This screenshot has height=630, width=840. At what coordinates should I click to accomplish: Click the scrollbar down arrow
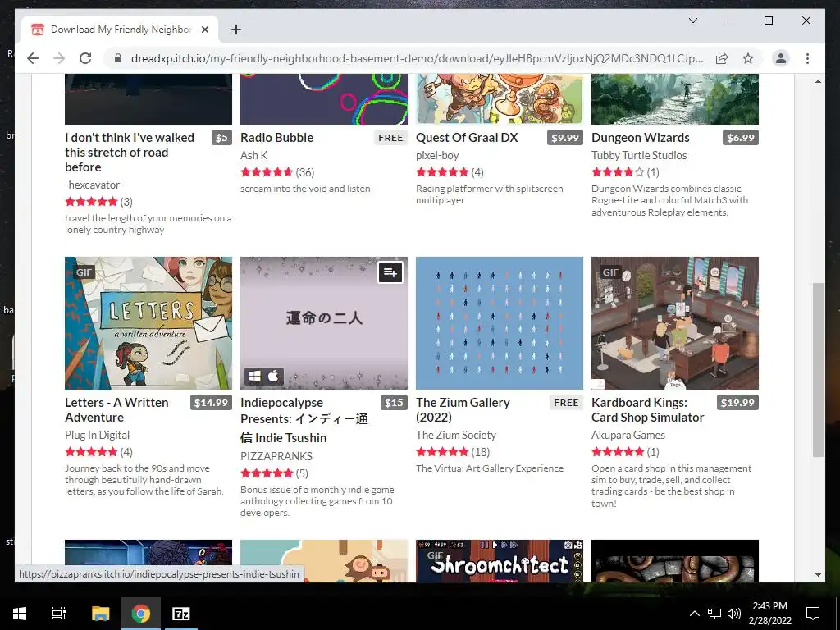(x=818, y=575)
